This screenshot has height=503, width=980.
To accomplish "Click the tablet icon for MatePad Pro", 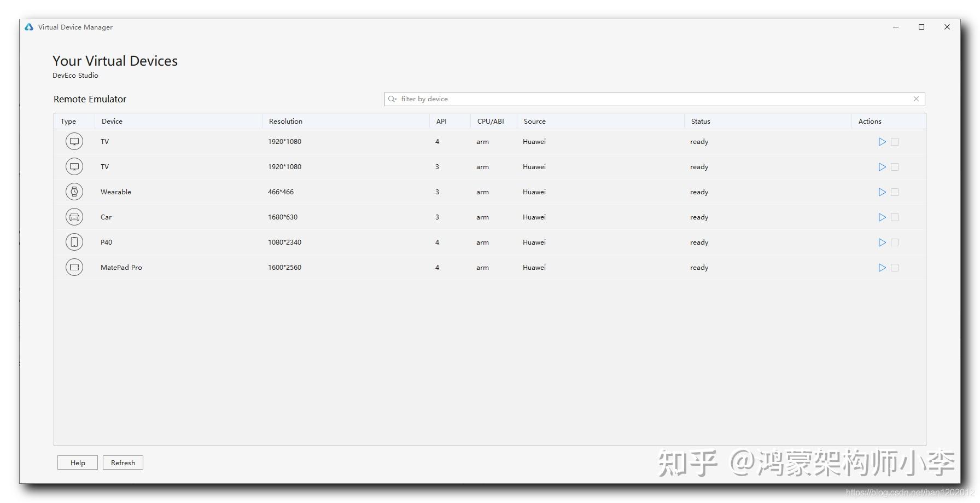I will 74,268.
